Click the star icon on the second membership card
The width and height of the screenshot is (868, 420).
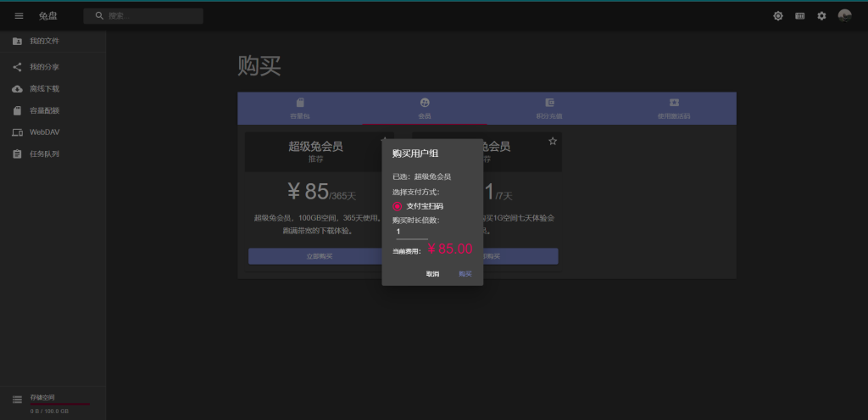click(553, 141)
